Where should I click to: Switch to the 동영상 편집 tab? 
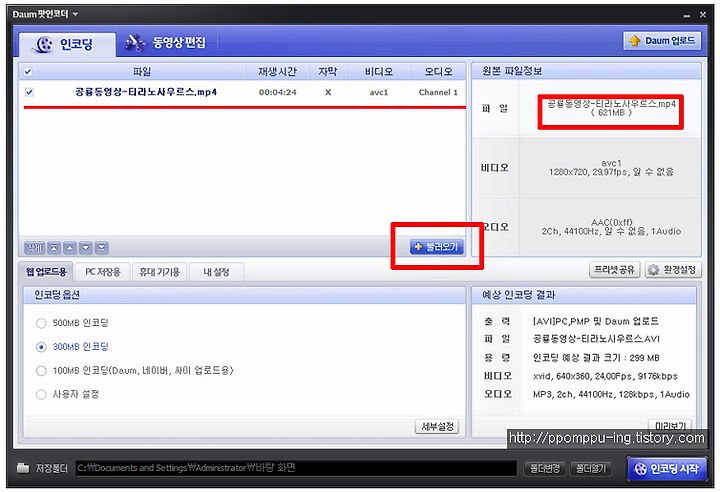(x=167, y=43)
